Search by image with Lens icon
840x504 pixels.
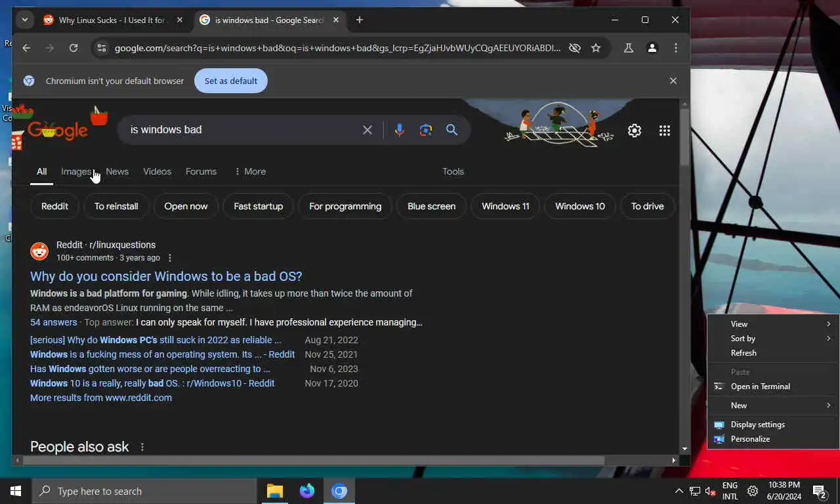pyautogui.click(x=426, y=130)
